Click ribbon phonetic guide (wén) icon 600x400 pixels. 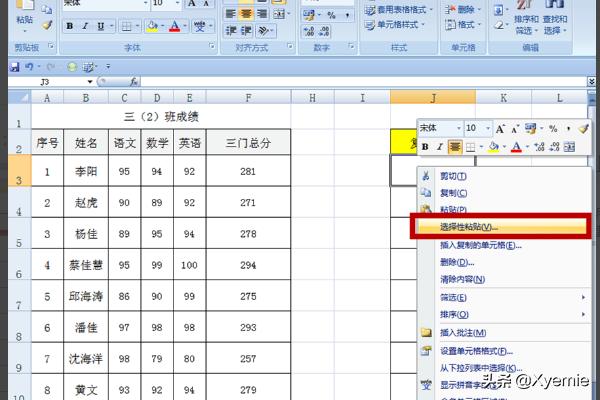tap(199, 26)
